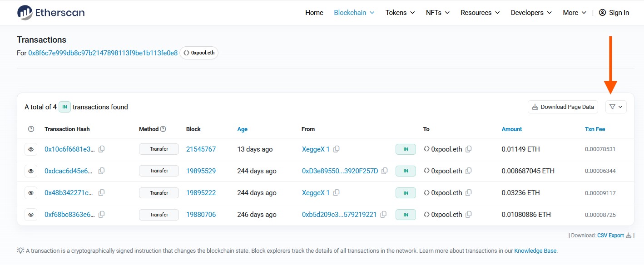This screenshot has width=644, height=265.
Task: Copy sender address 0xD3e89550...3920F257D
Action: pos(385,171)
